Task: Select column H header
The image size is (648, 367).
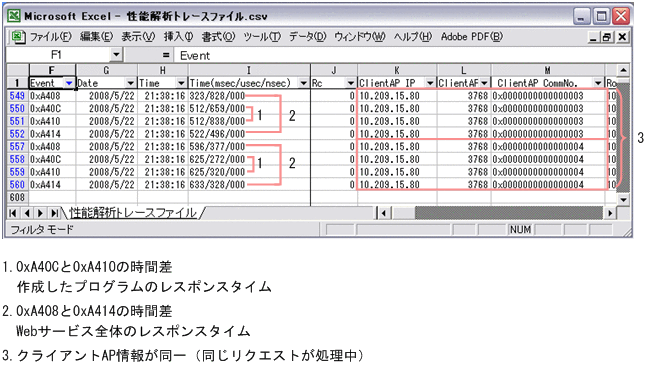Action: coord(163,70)
